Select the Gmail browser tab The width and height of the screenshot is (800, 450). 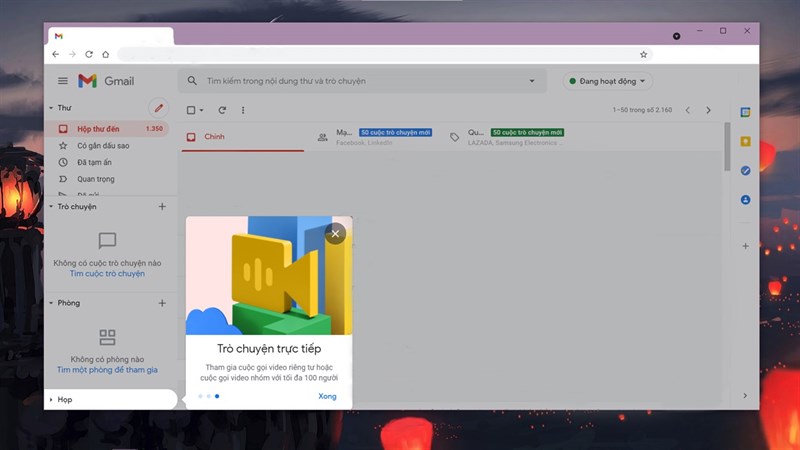pos(111,36)
